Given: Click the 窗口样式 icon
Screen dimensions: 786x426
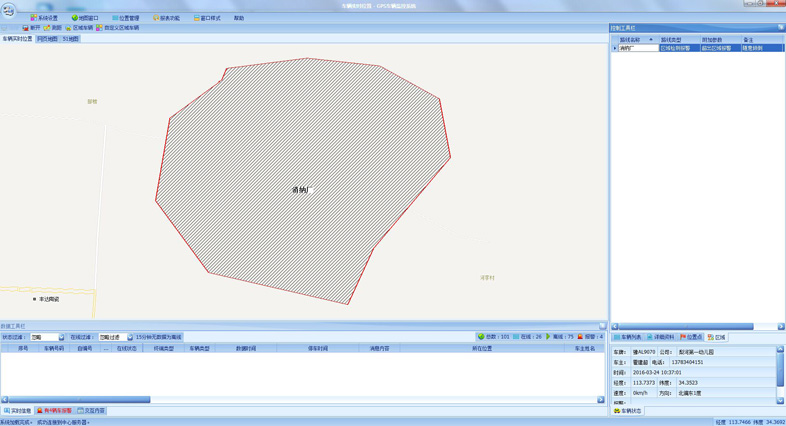Looking at the screenshot, I should (197, 18).
